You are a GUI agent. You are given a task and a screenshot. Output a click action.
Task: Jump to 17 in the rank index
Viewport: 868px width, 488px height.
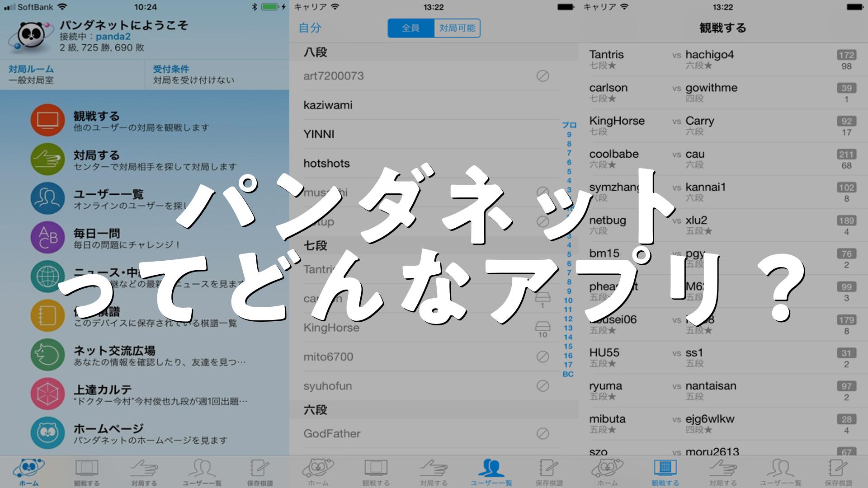coord(568,365)
